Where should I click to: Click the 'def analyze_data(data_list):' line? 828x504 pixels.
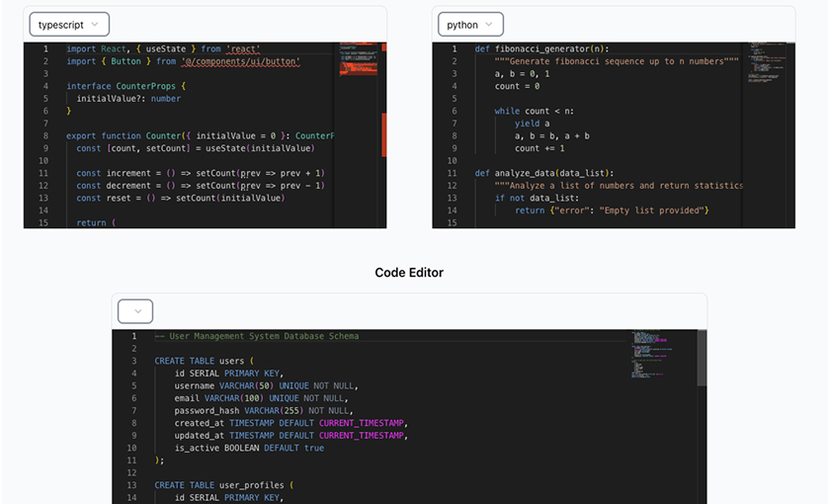[543, 173]
